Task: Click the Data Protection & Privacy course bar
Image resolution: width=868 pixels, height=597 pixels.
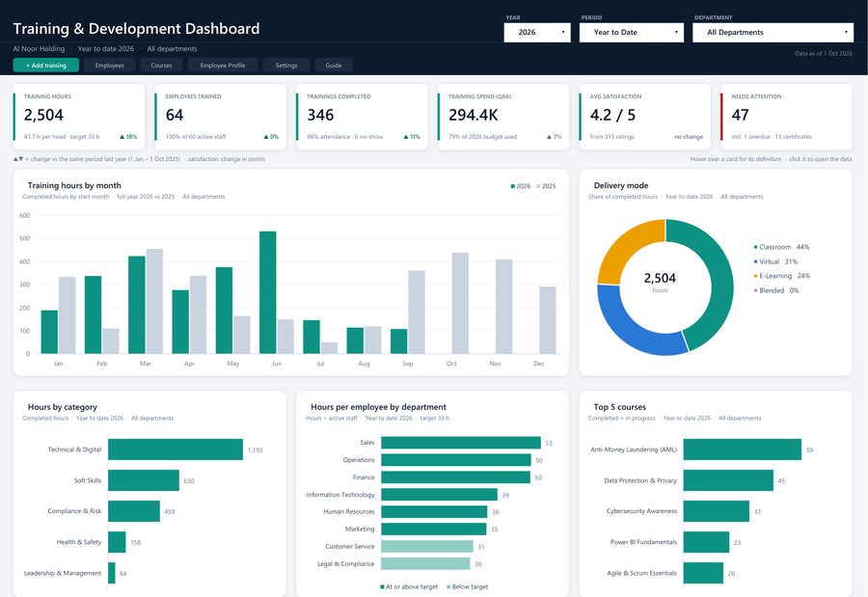Action: 728,480
